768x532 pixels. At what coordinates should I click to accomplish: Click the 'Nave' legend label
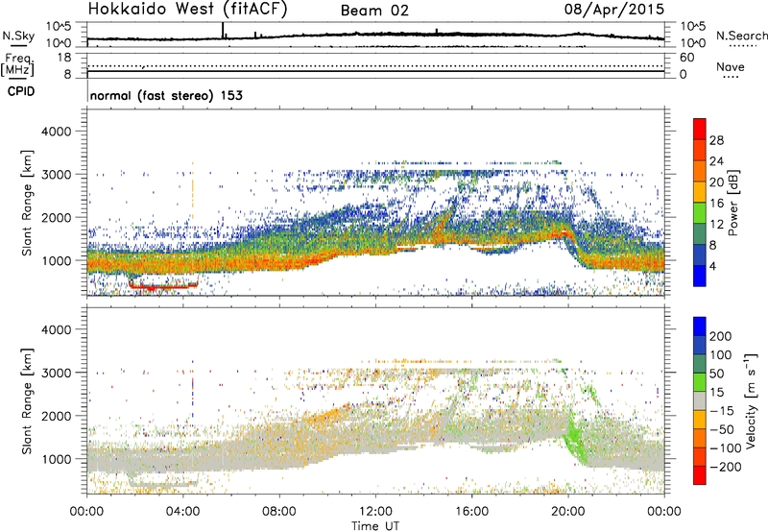click(x=731, y=67)
